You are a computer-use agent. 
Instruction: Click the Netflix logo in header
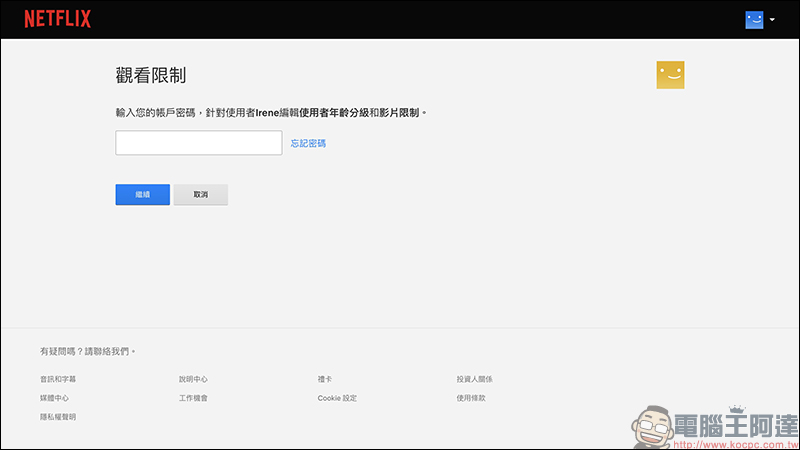57,19
